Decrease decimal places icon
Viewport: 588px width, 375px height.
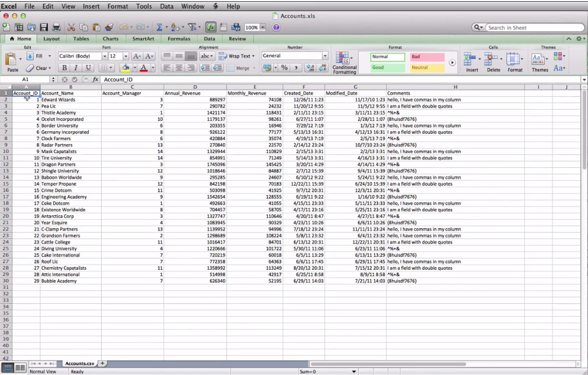tap(323, 67)
